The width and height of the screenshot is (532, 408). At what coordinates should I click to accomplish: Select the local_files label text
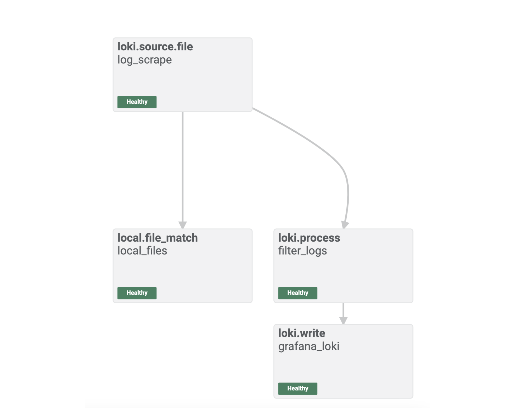[142, 251]
